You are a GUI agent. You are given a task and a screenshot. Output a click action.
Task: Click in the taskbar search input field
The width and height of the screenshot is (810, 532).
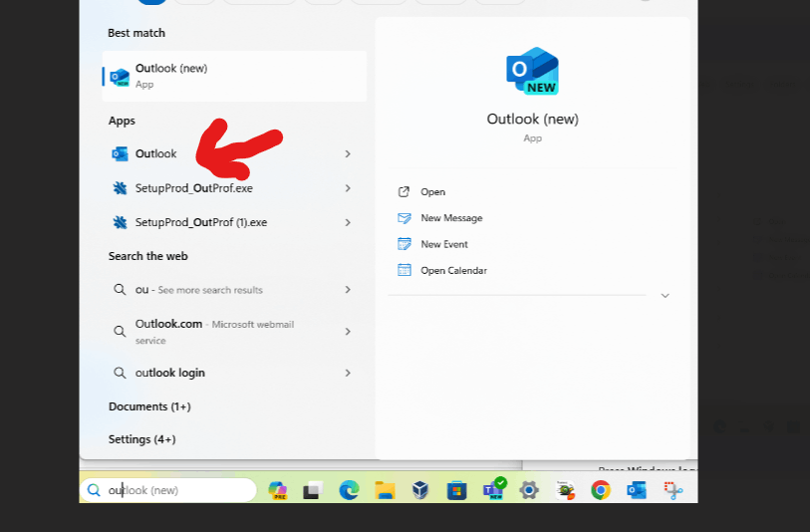[168, 489]
